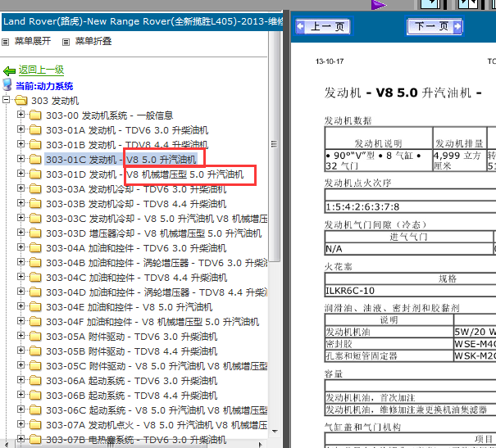Click the folder icon of 303-04B 加油和控件
The width and height of the screenshot is (496, 448).
(x=35, y=263)
